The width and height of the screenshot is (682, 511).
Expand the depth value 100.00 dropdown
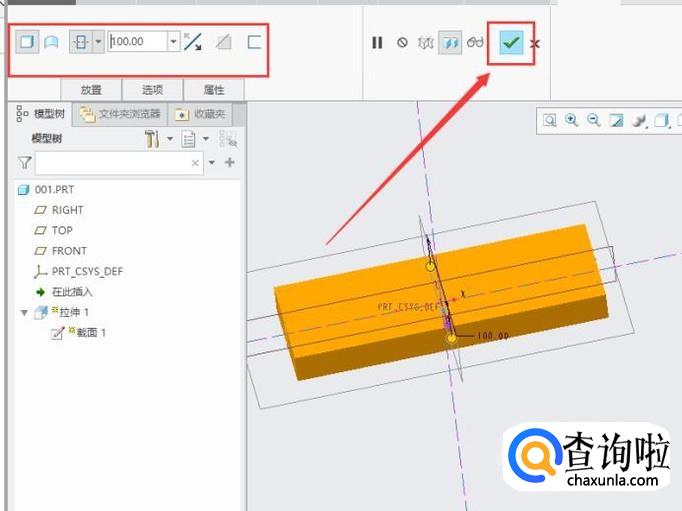(174, 42)
